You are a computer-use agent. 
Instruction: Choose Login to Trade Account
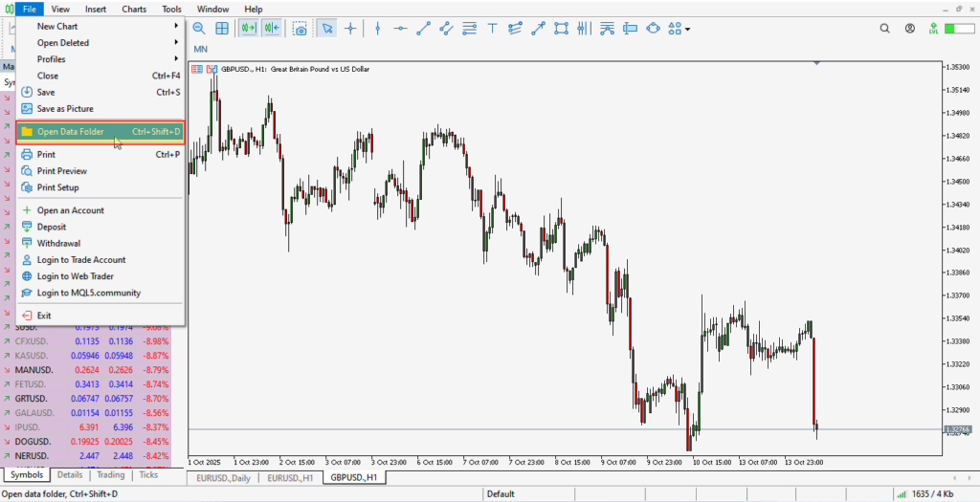pos(81,260)
